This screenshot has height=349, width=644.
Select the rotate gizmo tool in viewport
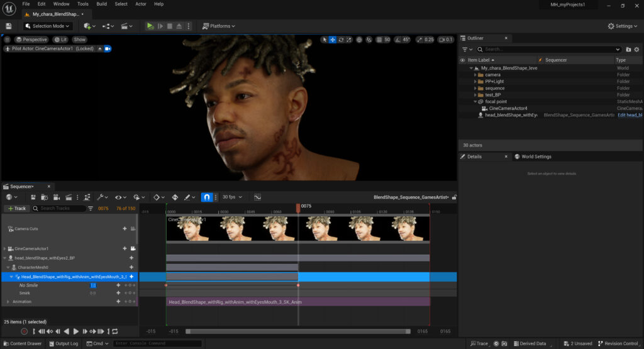pyautogui.click(x=341, y=40)
